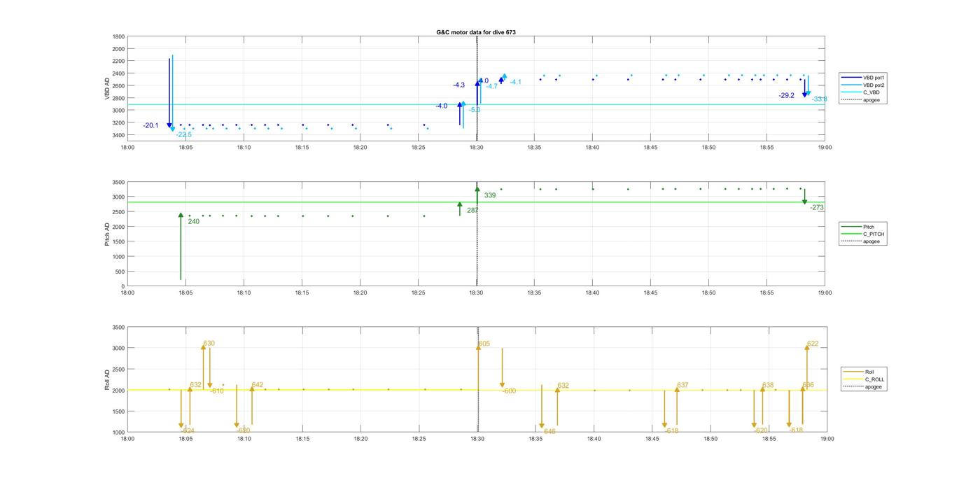Click the "-29.2" VBD annotation
This screenshot has width=980, height=485.
point(787,96)
